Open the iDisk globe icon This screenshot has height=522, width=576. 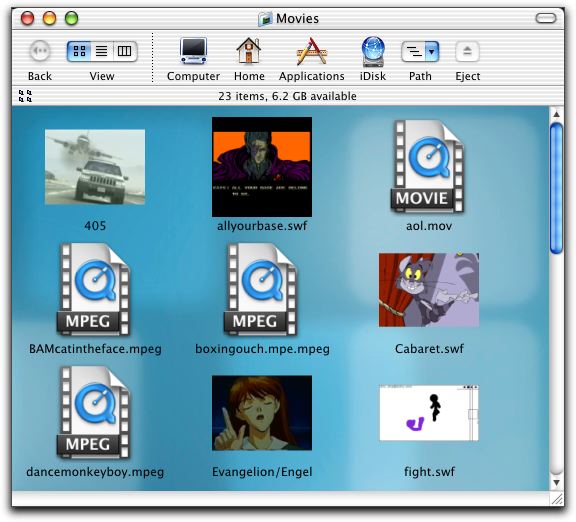pyautogui.click(x=373, y=51)
